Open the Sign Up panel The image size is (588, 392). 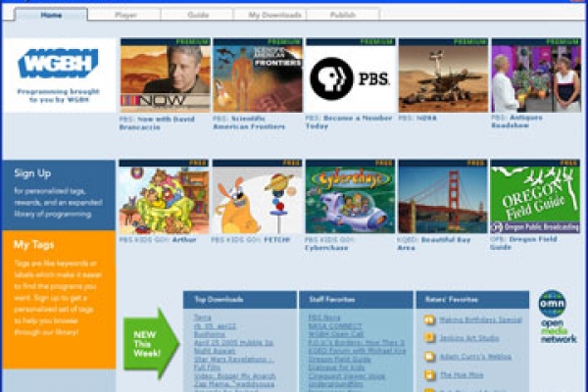click(x=59, y=195)
